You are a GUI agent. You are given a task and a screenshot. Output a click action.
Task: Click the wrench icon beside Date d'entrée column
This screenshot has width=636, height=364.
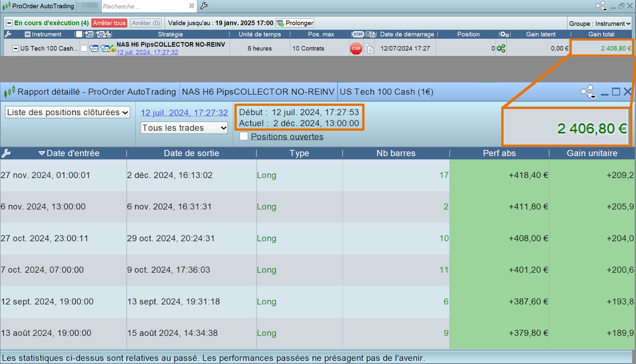pos(6,153)
